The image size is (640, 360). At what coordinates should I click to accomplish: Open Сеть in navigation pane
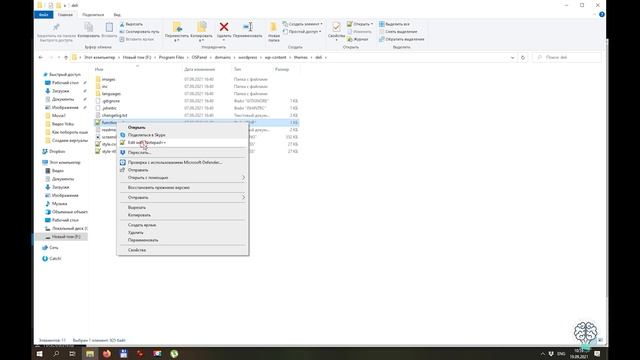[53, 248]
